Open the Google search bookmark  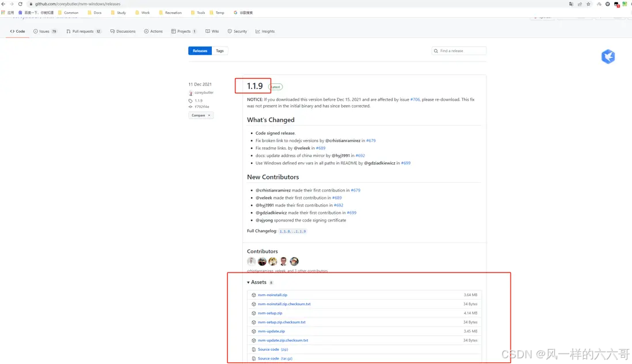[x=243, y=13]
